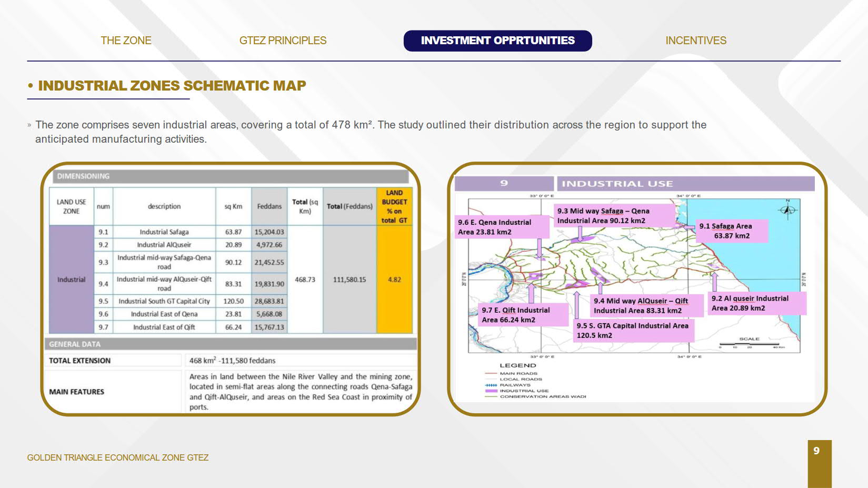The height and width of the screenshot is (488, 868).
Task: Click the Feddans column header
Action: (x=269, y=206)
